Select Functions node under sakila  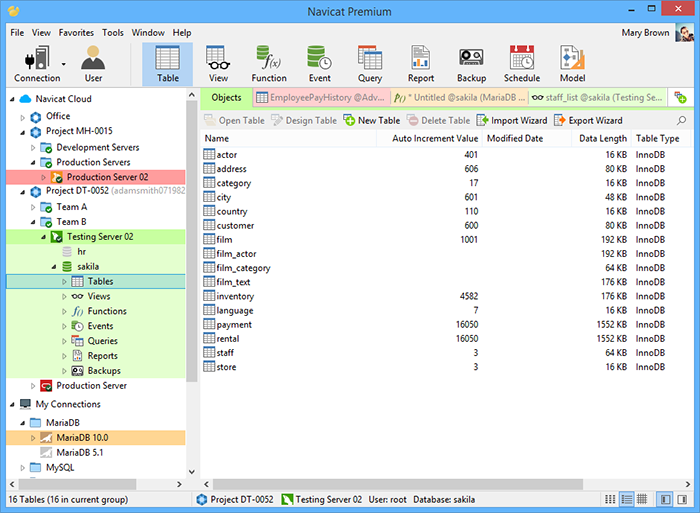pos(107,311)
